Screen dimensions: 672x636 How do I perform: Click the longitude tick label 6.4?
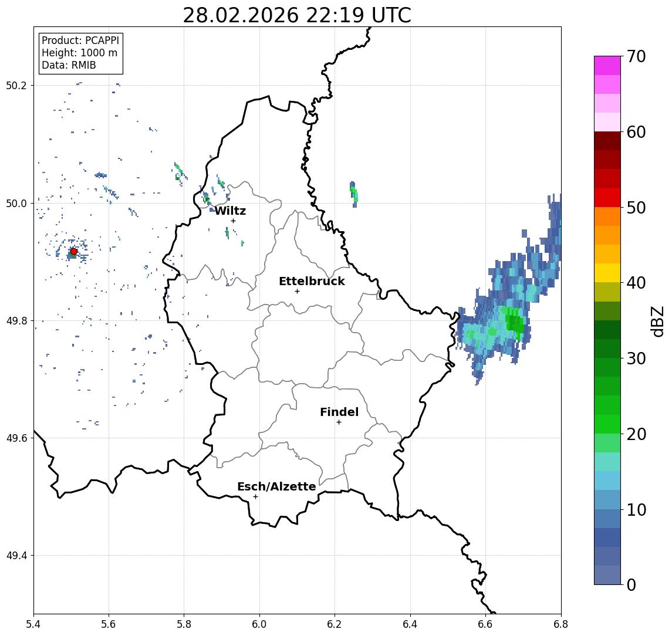click(x=410, y=624)
